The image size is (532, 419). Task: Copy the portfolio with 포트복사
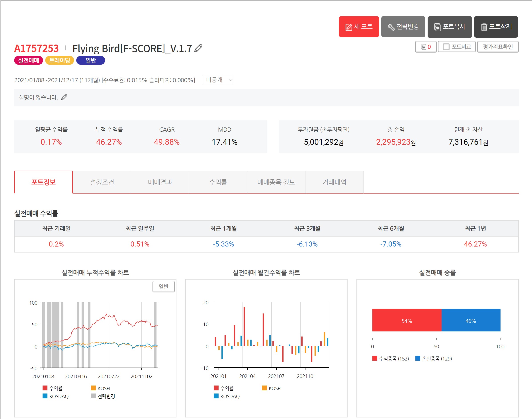click(449, 27)
